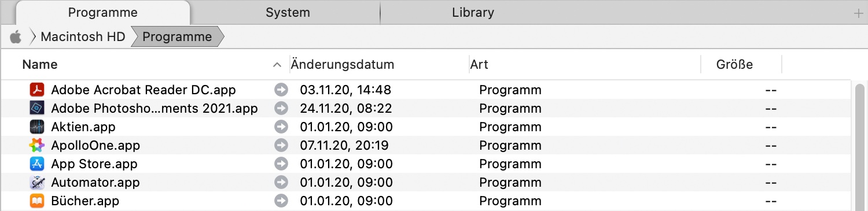Click the Apple logo in path bar
868x211 pixels.
click(x=16, y=37)
